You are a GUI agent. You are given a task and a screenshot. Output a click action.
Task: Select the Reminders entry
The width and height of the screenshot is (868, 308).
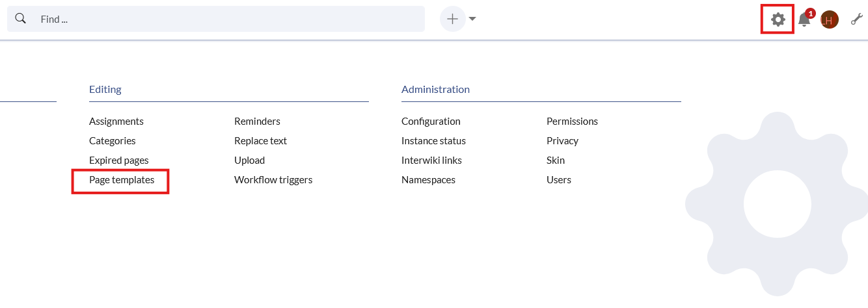coord(257,122)
